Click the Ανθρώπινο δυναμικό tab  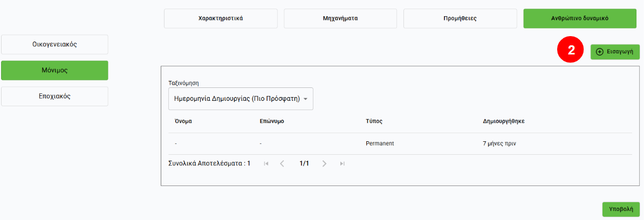(x=580, y=18)
